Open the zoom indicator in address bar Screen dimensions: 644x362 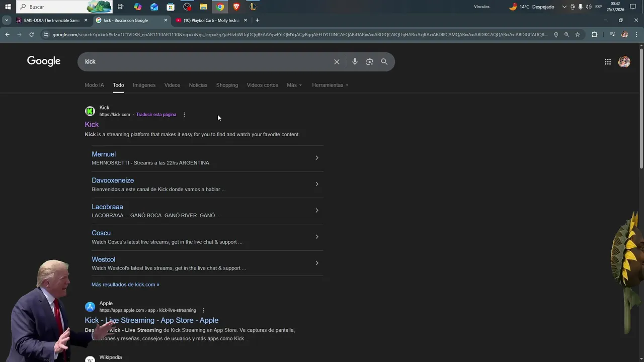(567, 35)
